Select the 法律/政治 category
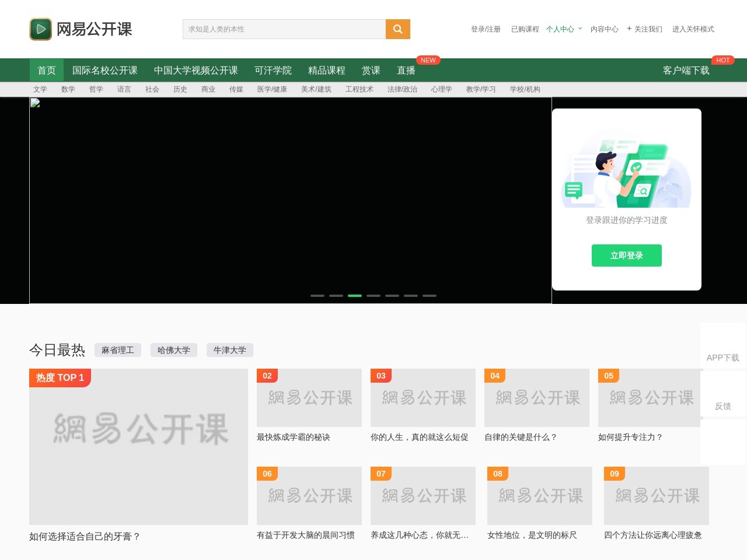 coord(403,89)
